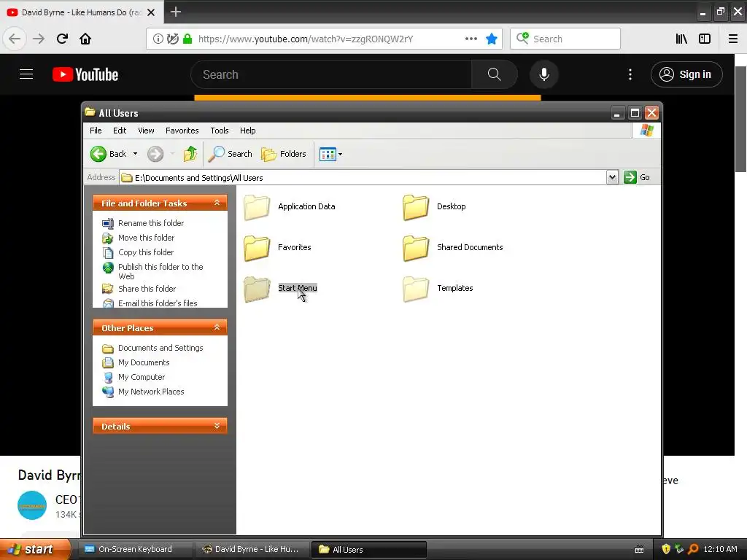Click Rename this folder link
This screenshot has height=560, width=747.
[x=150, y=223]
